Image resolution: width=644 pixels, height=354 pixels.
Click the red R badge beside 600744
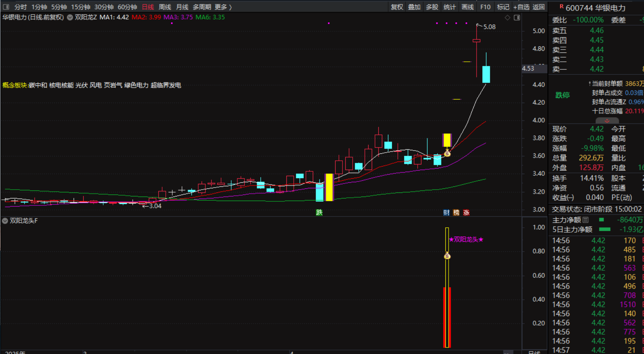562,6
